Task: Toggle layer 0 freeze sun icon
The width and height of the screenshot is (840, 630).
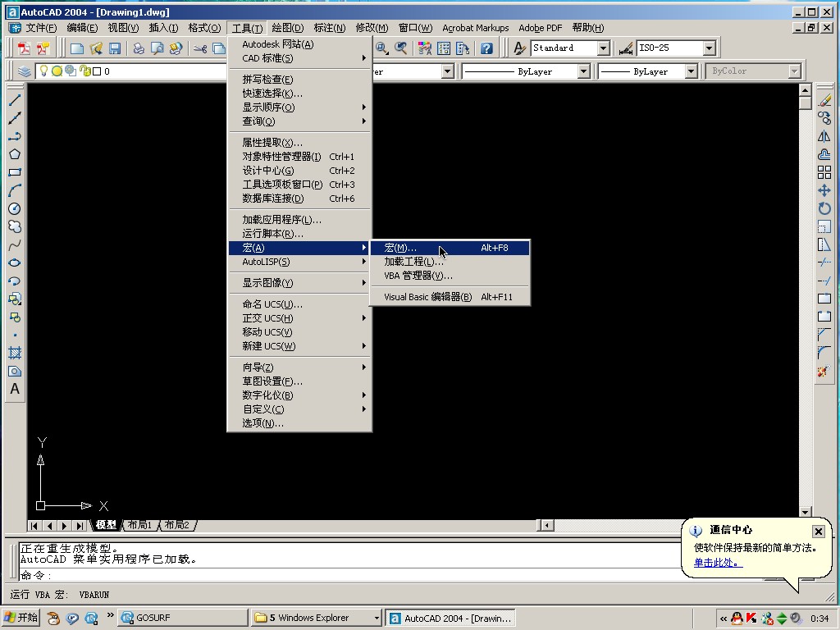Action: coord(57,71)
